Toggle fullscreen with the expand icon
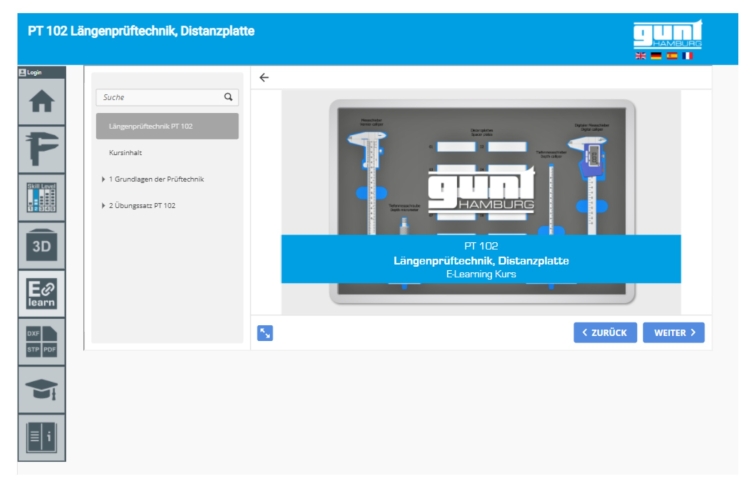755x488 pixels. point(265,333)
